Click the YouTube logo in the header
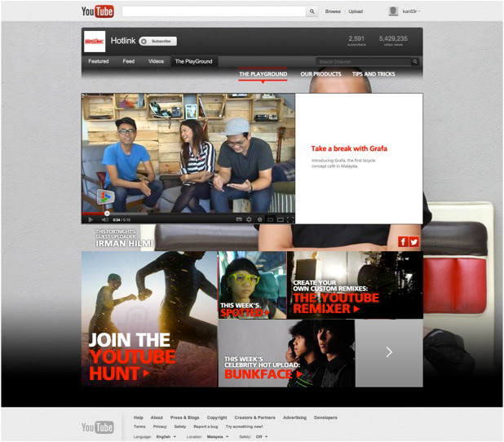 (97, 11)
